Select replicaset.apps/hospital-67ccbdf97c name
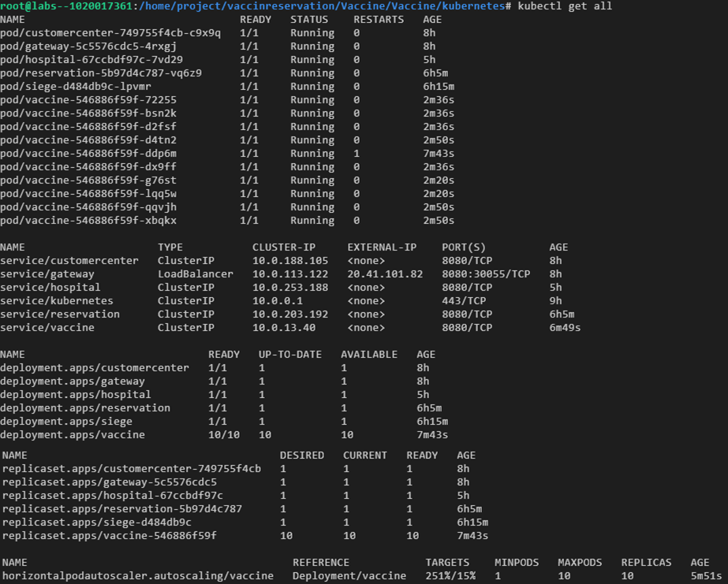Viewport: 728px width, 584px height. coord(112,496)
